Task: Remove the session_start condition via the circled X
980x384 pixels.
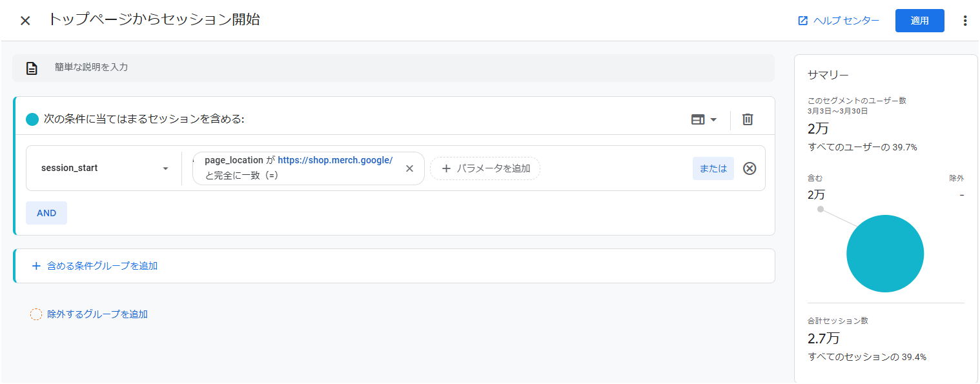Action: coord(750,168)
